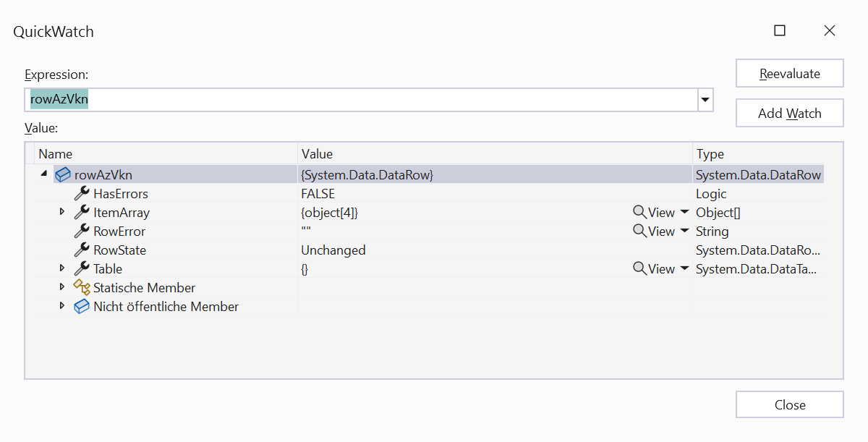Click the wrench icon beside RowState

point(82,250)
